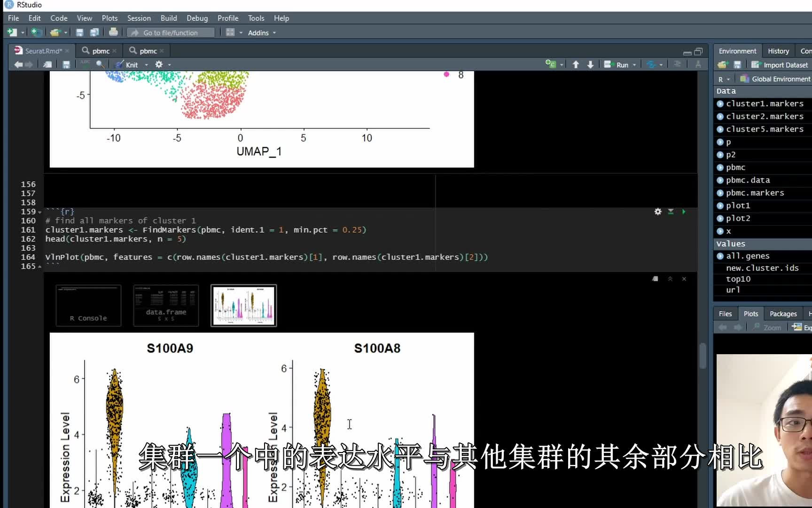Image resolution: width=812 pixels, height=508 pixels.
Task: Collapse the chunk output panel
Action: point(670,279)
